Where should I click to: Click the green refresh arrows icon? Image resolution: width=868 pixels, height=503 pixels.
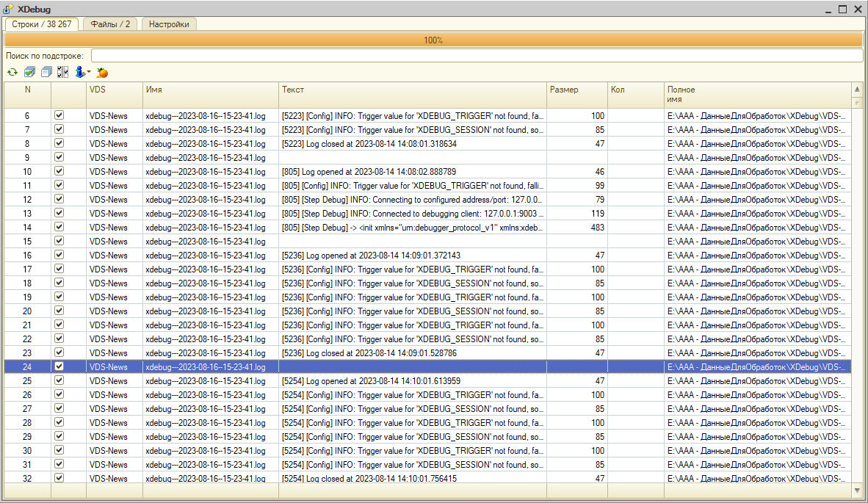tap(12, 72)
